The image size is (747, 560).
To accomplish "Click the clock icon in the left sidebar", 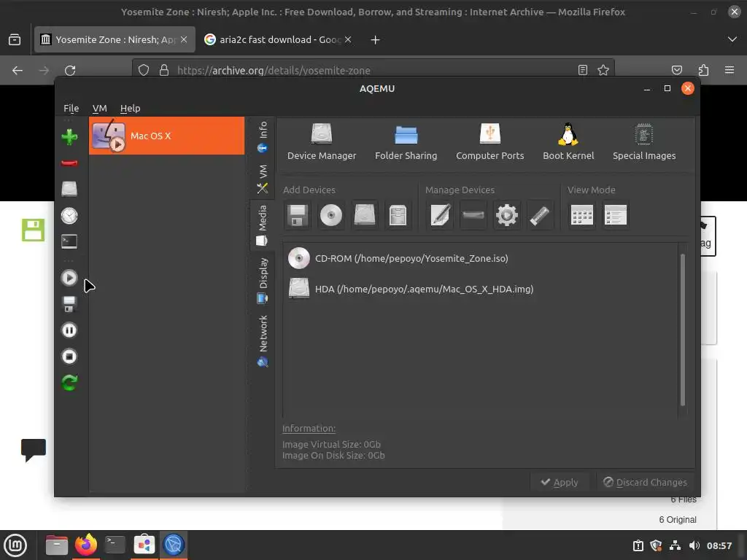I will (69, 215).
